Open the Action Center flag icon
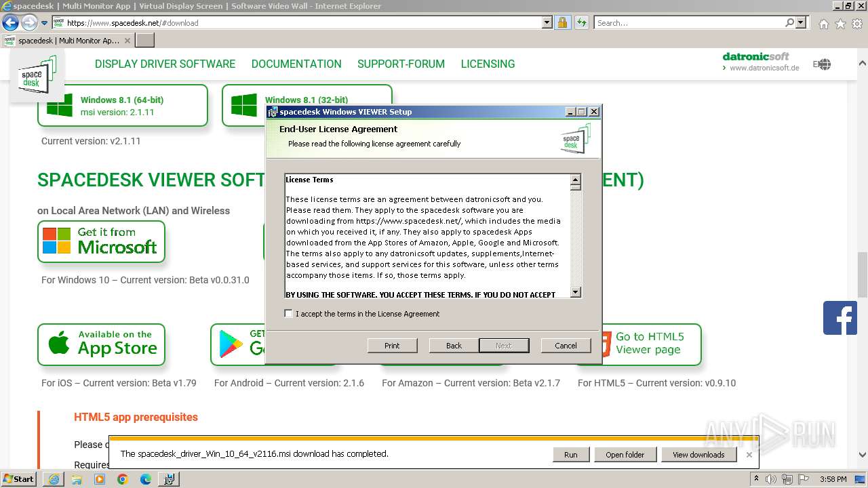The image size is (868, 488). coord(804,479)
